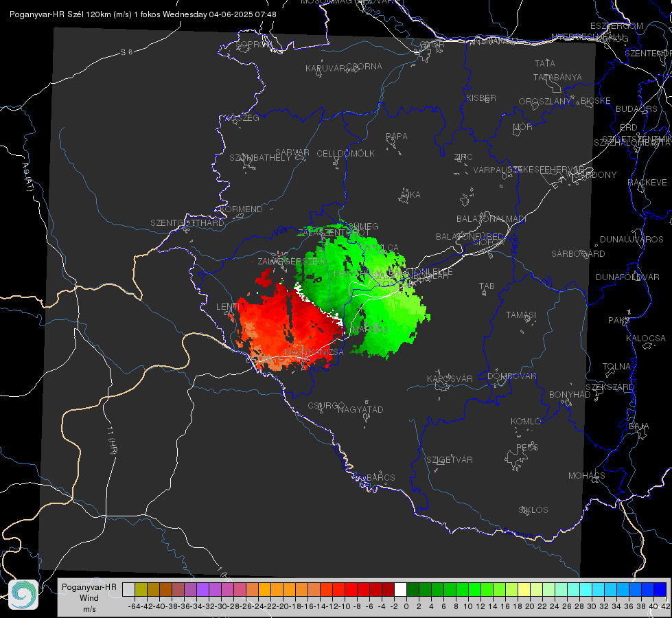Screen dimensions: 672x618
Task: Click the KÖRMEND town label
Action: point(241,209)
